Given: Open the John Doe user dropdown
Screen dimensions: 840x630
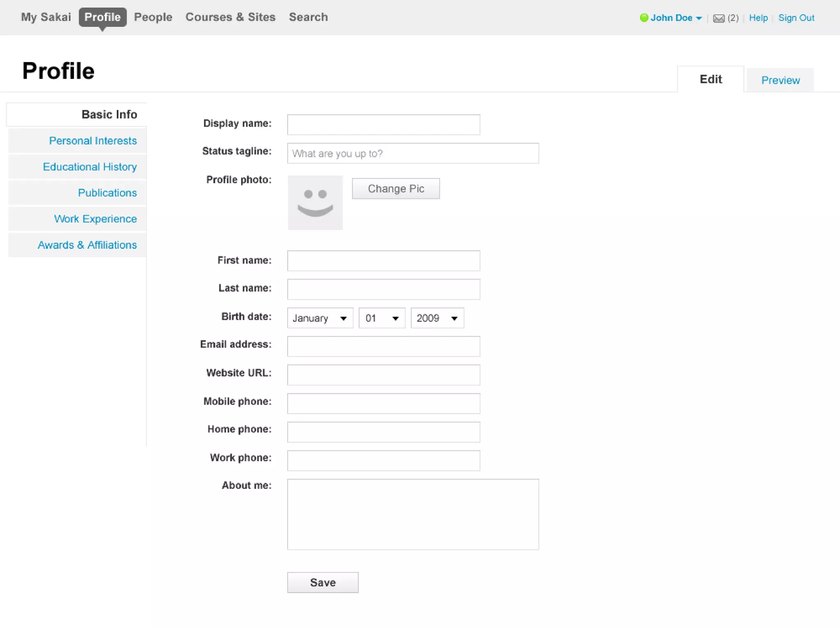Looking at the screenshot, I should pos(676,18).
